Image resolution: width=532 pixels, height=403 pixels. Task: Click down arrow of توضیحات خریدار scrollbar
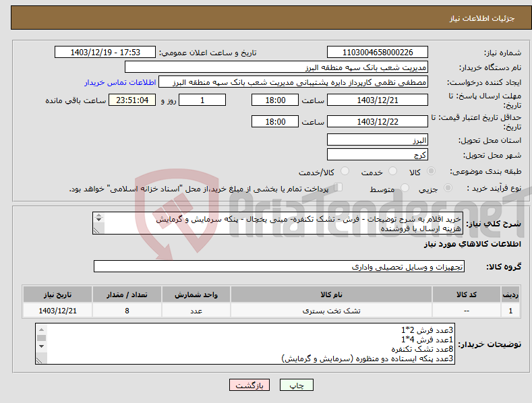tap(41, 346)
